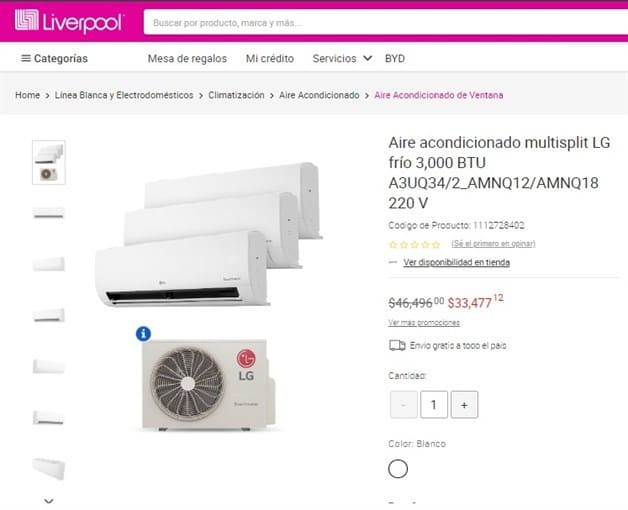Click the quantity number field
The height and width of the screenshot is (510, 628).
434,405
